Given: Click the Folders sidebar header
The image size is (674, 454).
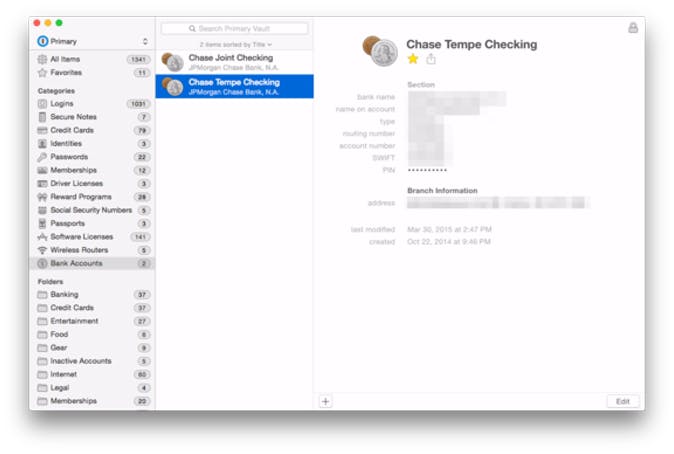Looking at the screenshot, I should (50, 282).
